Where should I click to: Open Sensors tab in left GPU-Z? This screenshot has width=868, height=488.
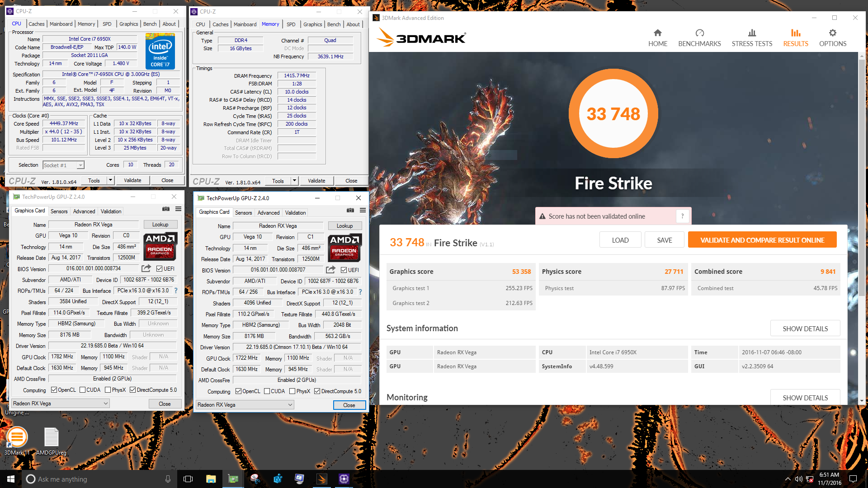pos(59,211)
